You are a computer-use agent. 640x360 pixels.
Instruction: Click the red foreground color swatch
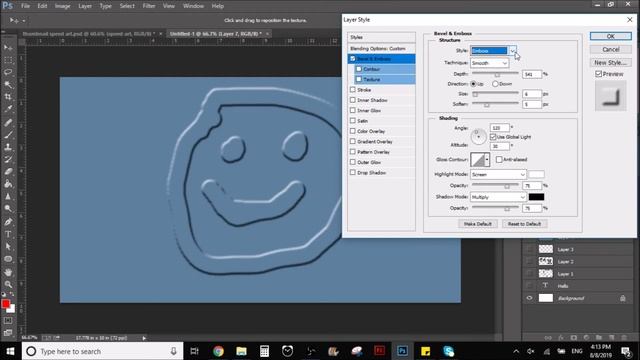(x=6, y=304)
